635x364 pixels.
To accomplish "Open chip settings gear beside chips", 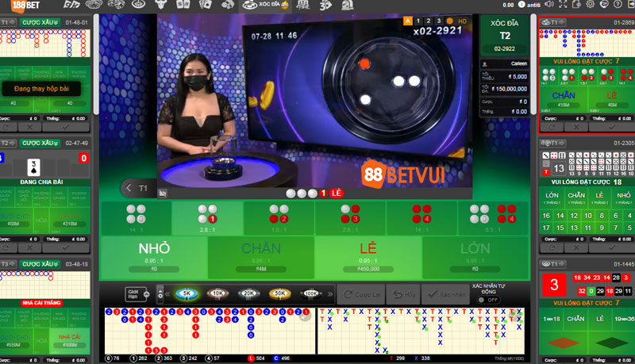I will (160, 294).
